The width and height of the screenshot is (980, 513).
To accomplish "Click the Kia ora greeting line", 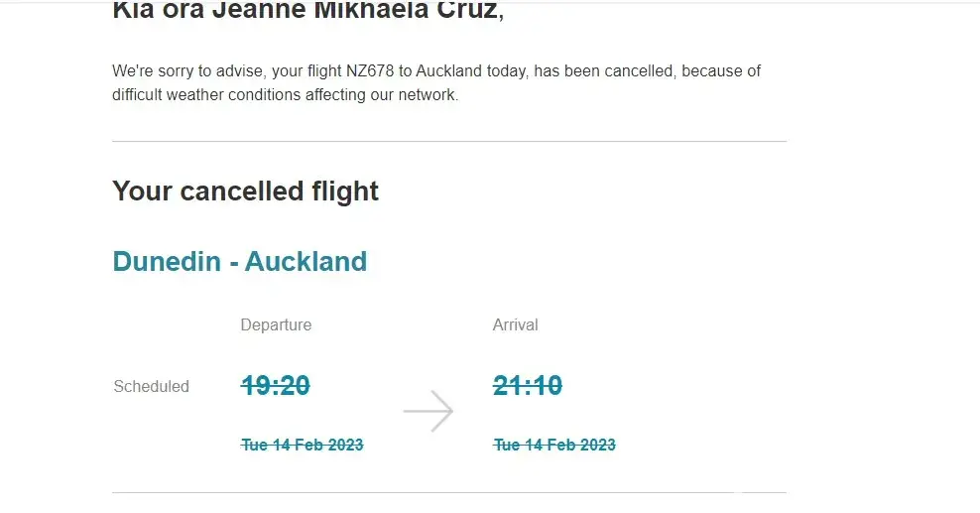I will [307, 12].
